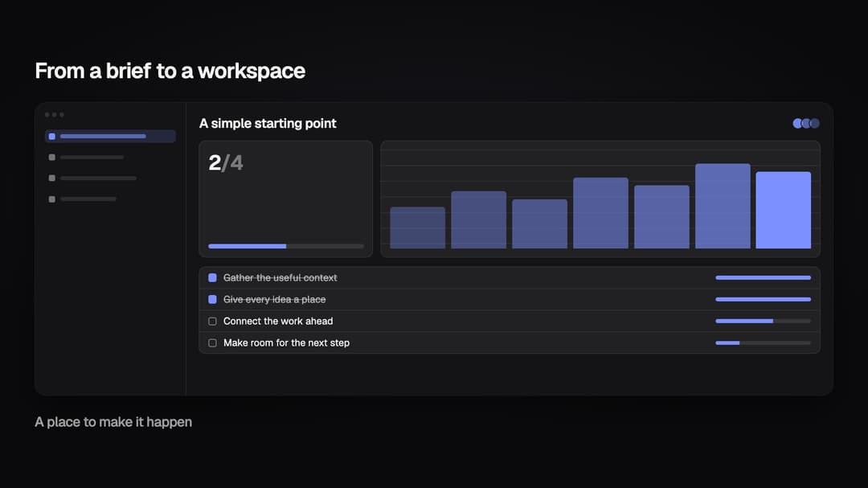This screenshot has width=868, height=488.
Task: Select the highlighted first sidebar item
Action: point(110,136)
